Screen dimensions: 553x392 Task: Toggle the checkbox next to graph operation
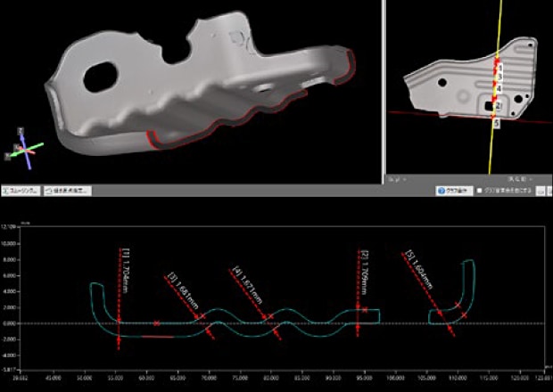pos(480,191)
